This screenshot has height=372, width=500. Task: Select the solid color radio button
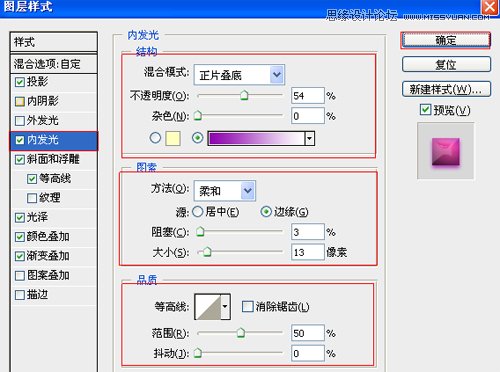pos(155,138)
